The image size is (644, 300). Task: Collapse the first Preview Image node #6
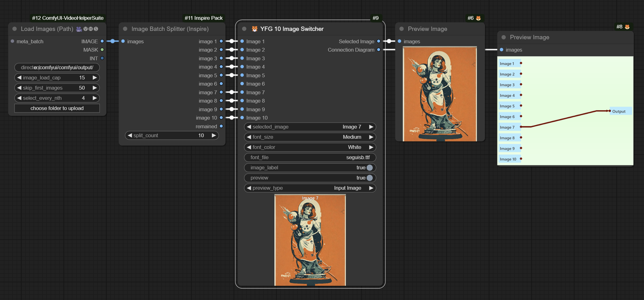coord(401,29)
